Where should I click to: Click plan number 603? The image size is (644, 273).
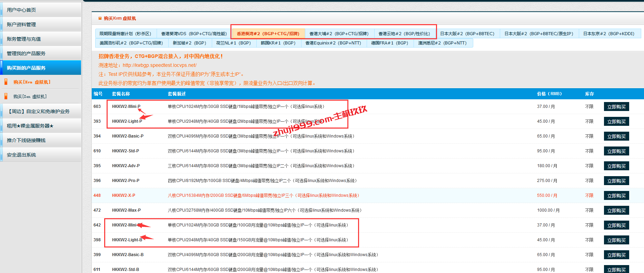coord(97,107)
